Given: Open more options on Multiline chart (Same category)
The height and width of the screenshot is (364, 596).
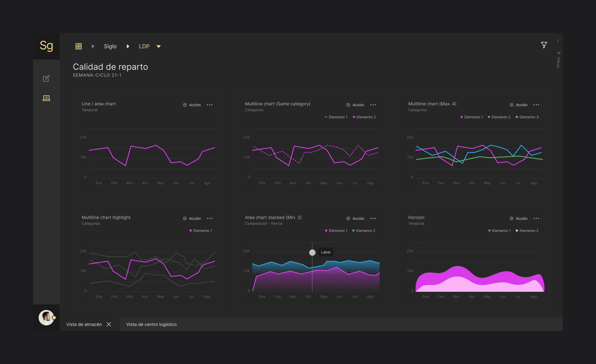Looking at the screenshot, I should click(373, 105).
